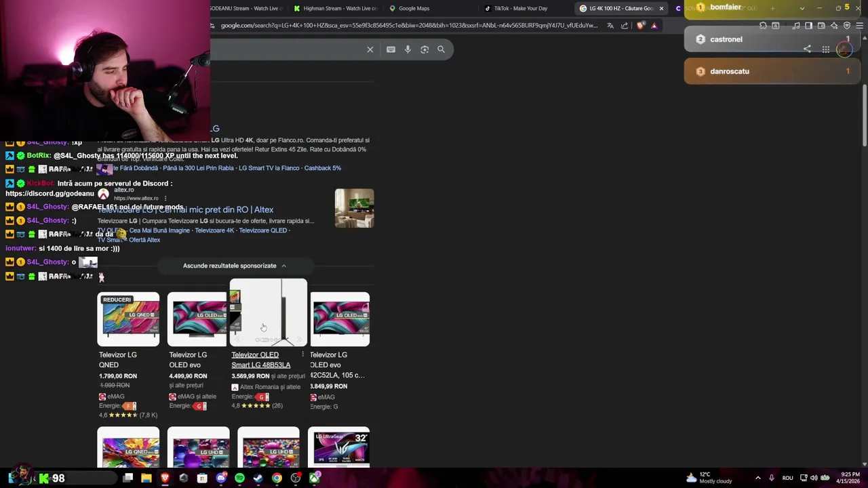Search by image with the lens icon
Viewport: 868px width, 488px height.
425,49
